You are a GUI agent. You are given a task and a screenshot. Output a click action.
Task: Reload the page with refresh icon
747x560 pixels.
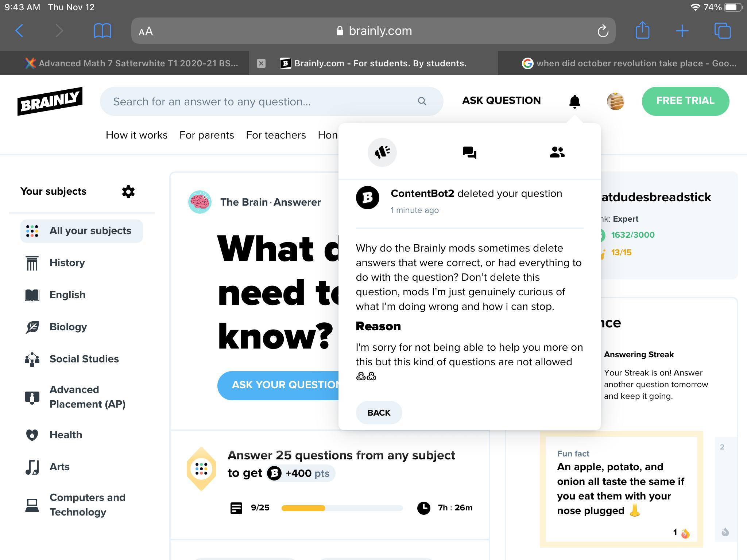pyautogui.click(x=603, y=31)
